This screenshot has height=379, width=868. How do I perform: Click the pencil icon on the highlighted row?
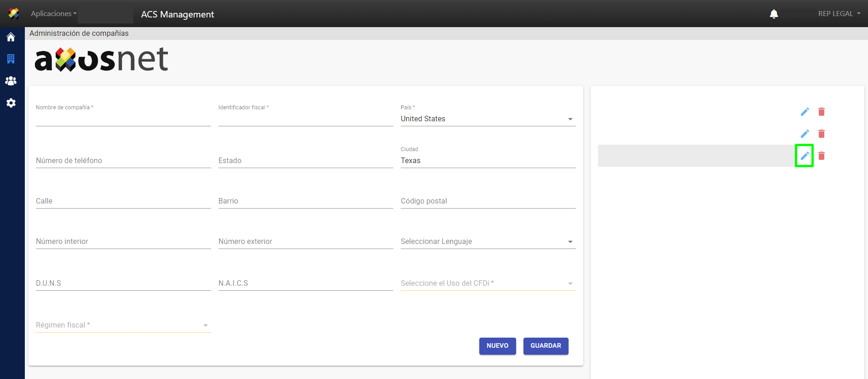[x=805, y=156]
